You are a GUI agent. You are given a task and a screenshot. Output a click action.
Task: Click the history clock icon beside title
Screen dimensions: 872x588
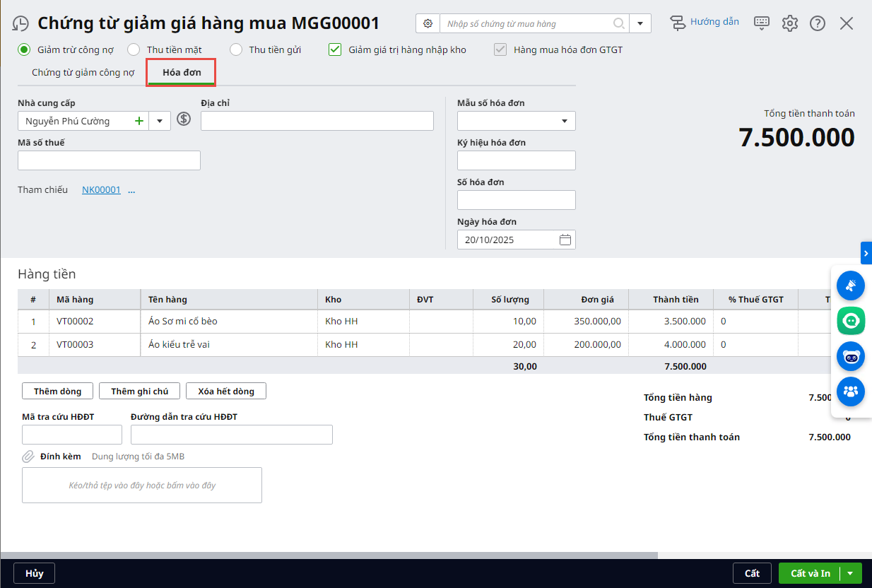point(20,23)
